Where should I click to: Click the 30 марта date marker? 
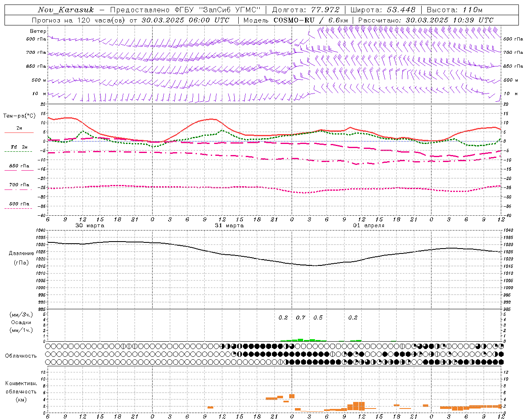point(90,226)
